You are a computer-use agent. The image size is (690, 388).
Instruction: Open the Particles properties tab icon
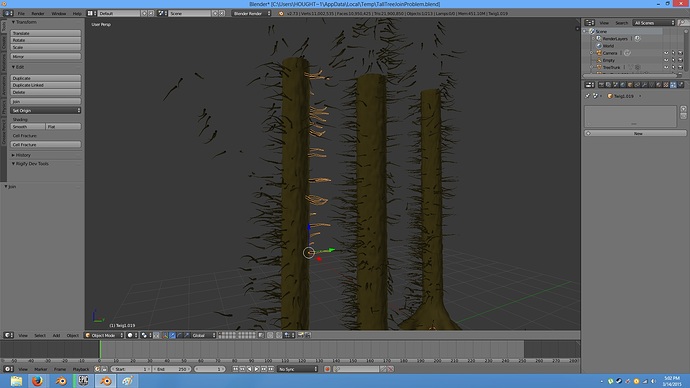(673, 84)
